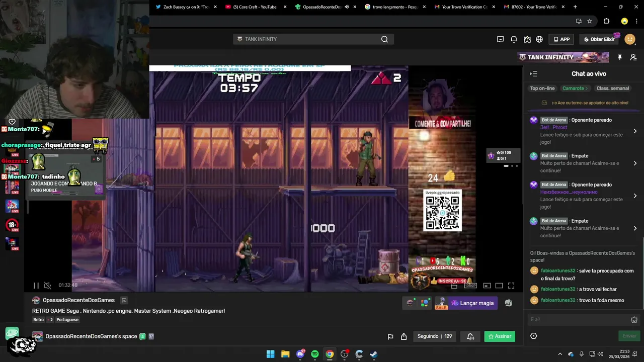Toggle stream notification bell near Assinar
644x362 pixels.
(x=470, y=336)
